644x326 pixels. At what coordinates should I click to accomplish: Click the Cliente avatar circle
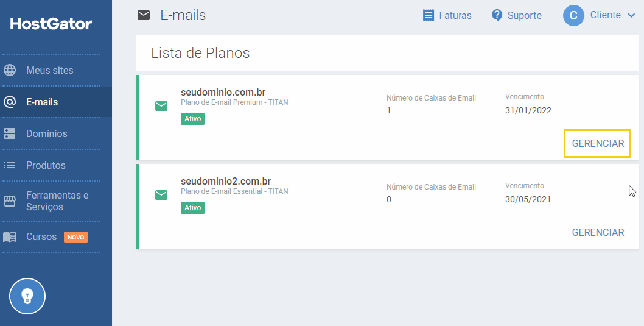click(573, 16)
